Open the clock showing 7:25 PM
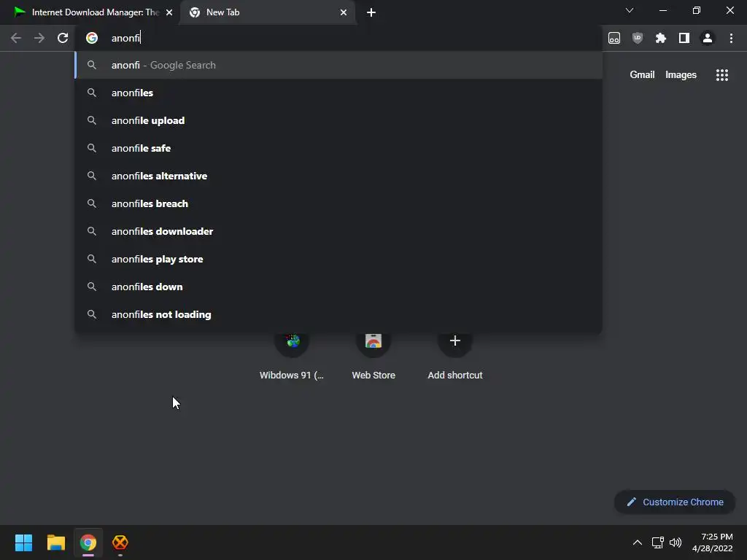The width and height of the screenshot is (747, 560). click(x=713, y=542)
